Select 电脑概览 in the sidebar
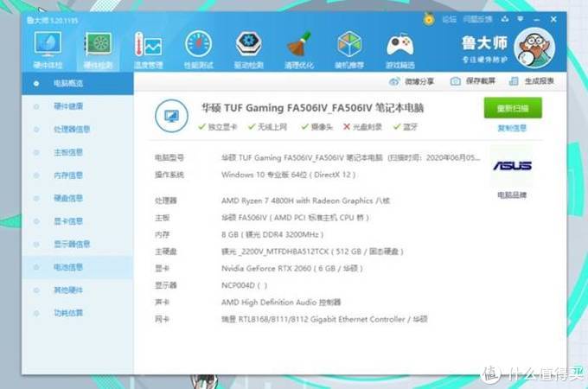This screenshot has height=389, width=588. point(69,84)
